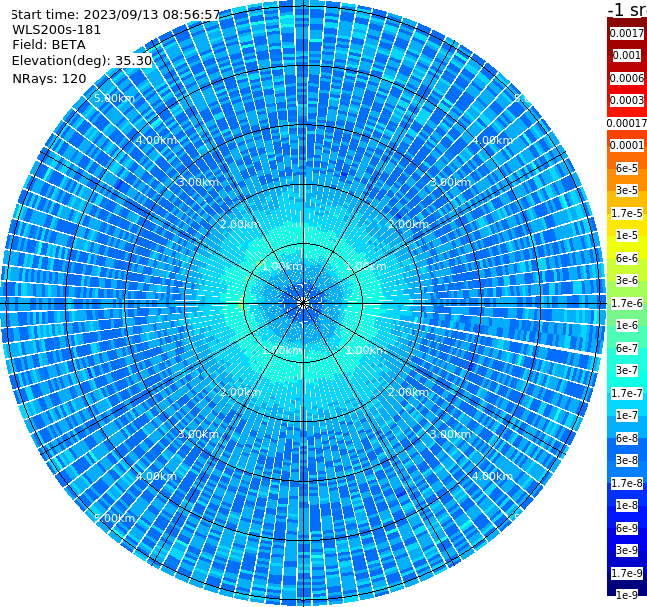The image size is (647, 607).
Task: Click the 6e-5 colorbar label
Action: (627, 168)
